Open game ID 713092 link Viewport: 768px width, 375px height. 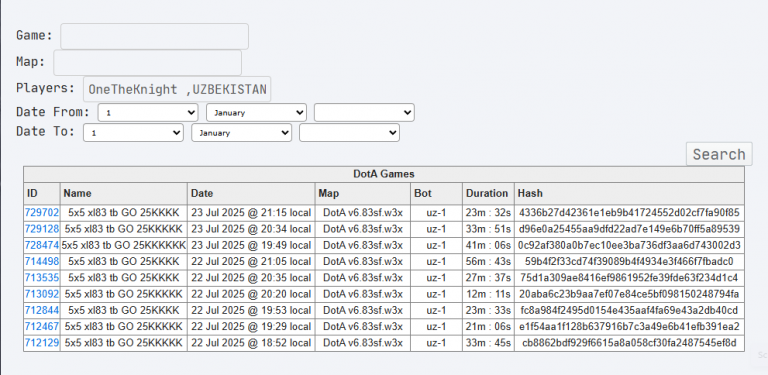click(42, 294)
